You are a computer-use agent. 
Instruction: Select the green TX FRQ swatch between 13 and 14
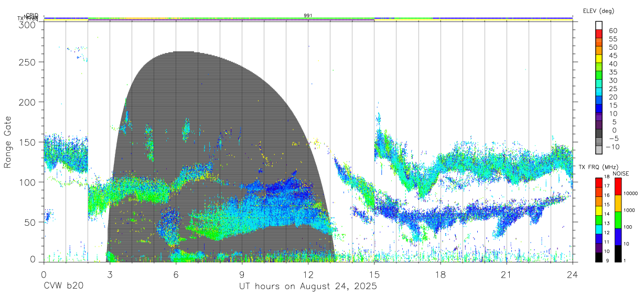[x=599, y=219]
